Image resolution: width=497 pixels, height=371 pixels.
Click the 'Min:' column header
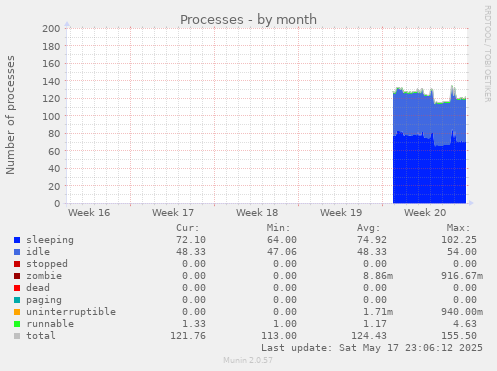point(278,228)
